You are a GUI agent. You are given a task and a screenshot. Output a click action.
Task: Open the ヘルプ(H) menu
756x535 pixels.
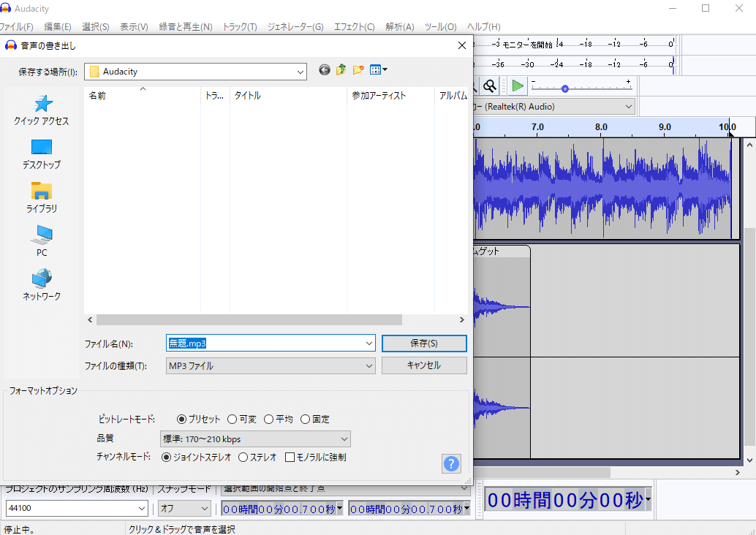483,27
